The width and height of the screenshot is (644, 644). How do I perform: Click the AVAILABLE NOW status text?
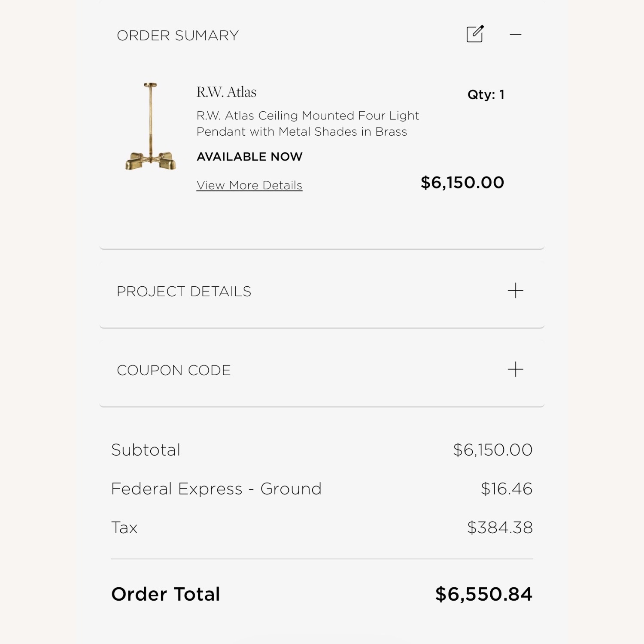(249, 157)
